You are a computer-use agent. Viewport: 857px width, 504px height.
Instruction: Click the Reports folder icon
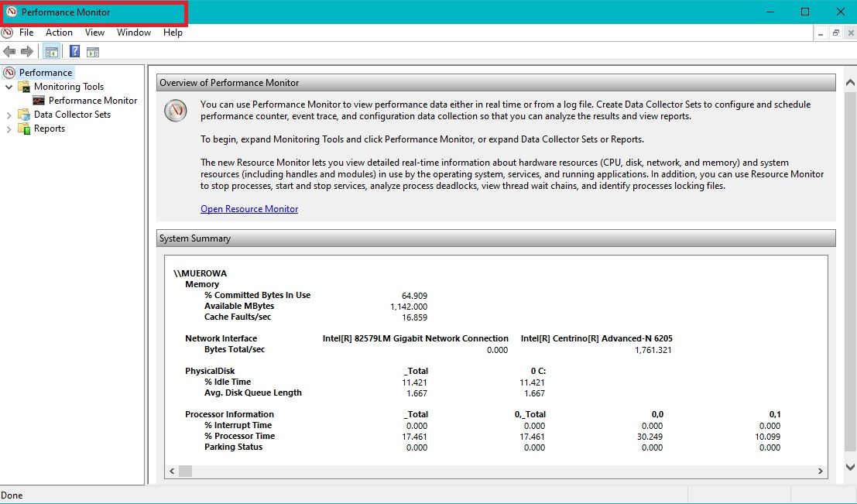pos(24,128)
